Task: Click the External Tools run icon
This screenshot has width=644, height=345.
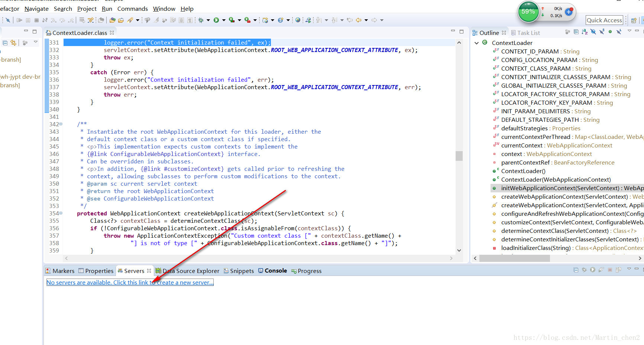Action: coord(247,20)
